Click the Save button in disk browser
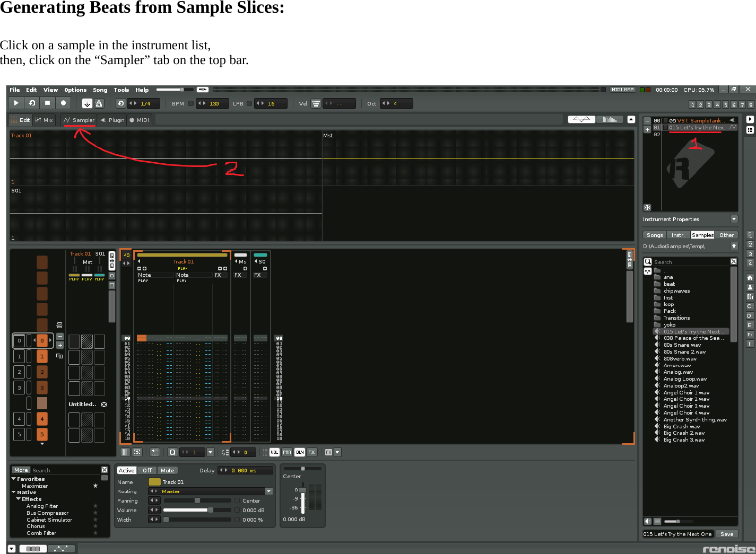Screen dimensions: 756x554 click(727, 534)
